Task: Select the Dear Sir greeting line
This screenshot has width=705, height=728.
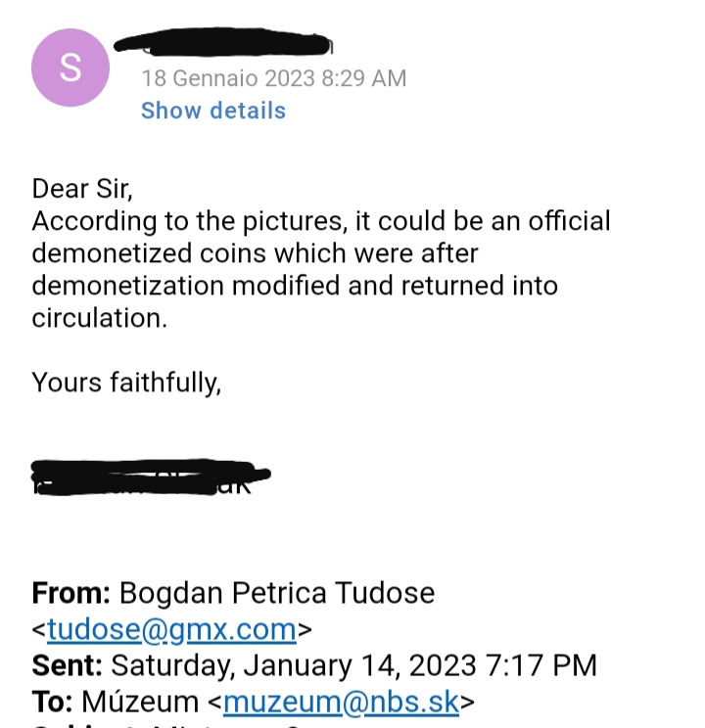Action: click(x=82, y=189)
